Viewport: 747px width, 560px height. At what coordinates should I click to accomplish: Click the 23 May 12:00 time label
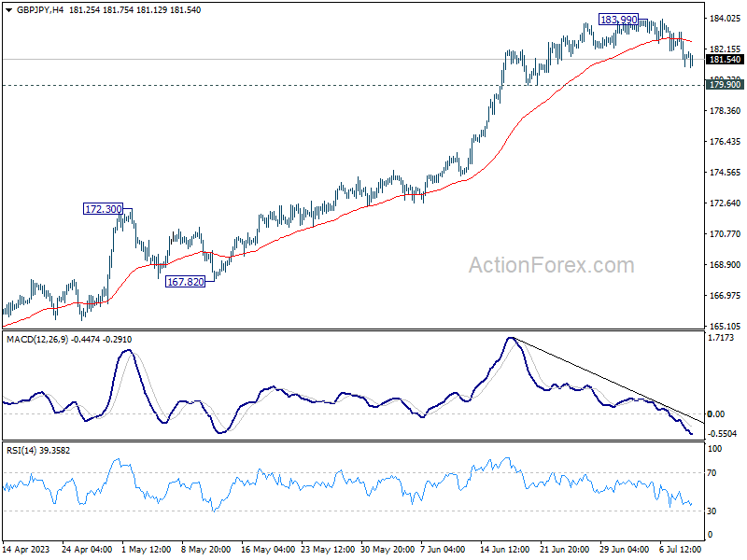pos(328,550)
